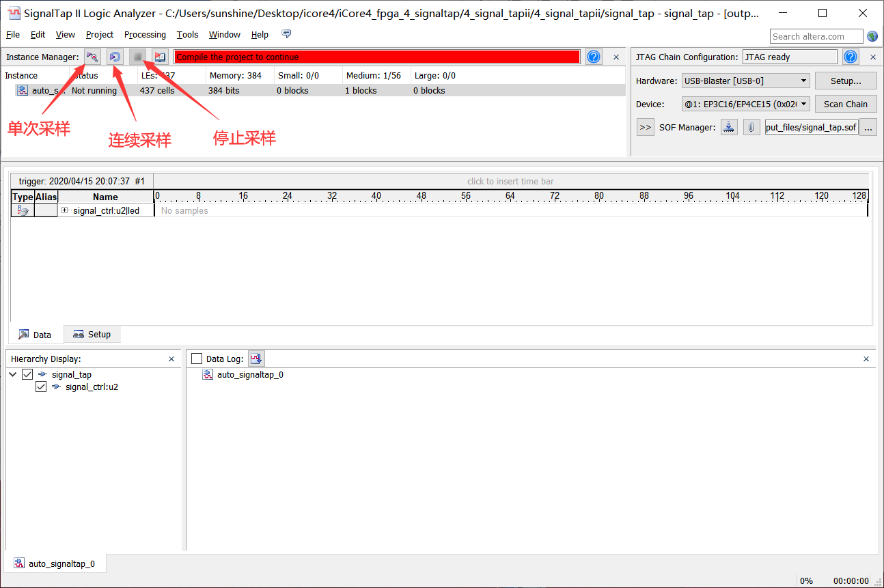The image size is (884, 588).
Task: Open the Hardware USB-Blaster dropdown
Action: (745, 81)
